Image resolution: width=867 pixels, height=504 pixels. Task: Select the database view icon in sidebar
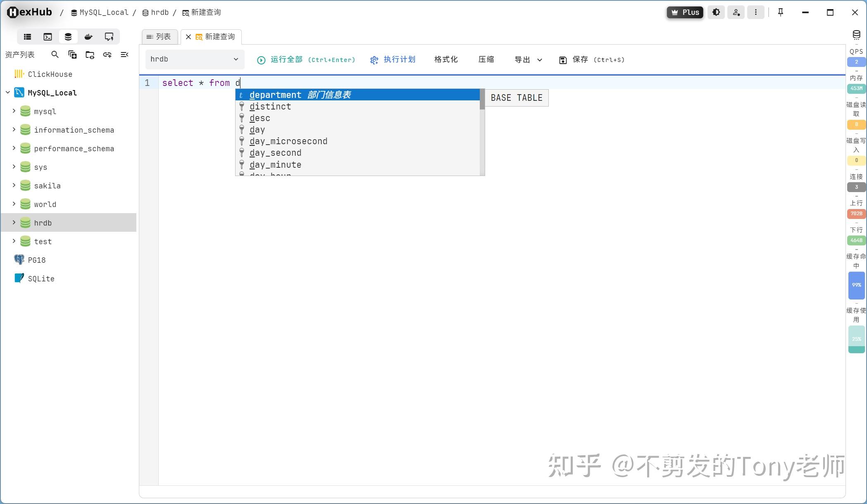[x=68, y=36]
